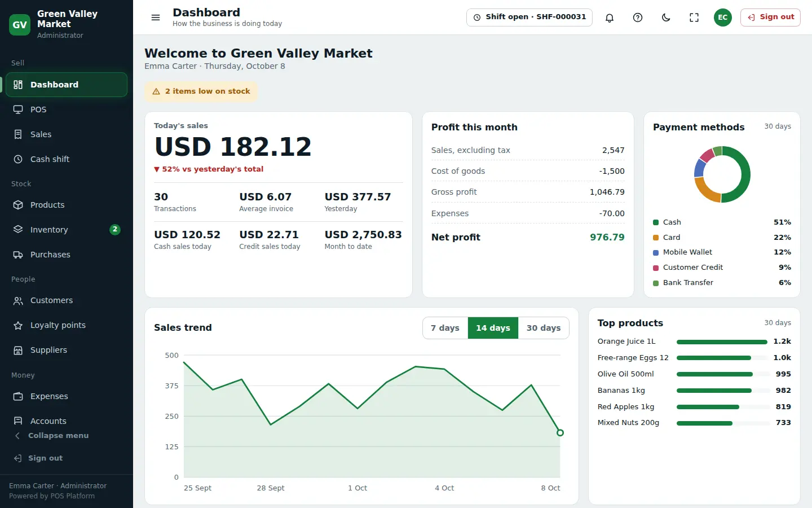Open the 2 items low on stock alert
The height and width of the screenshot is (508, 812).
point(201,91)
